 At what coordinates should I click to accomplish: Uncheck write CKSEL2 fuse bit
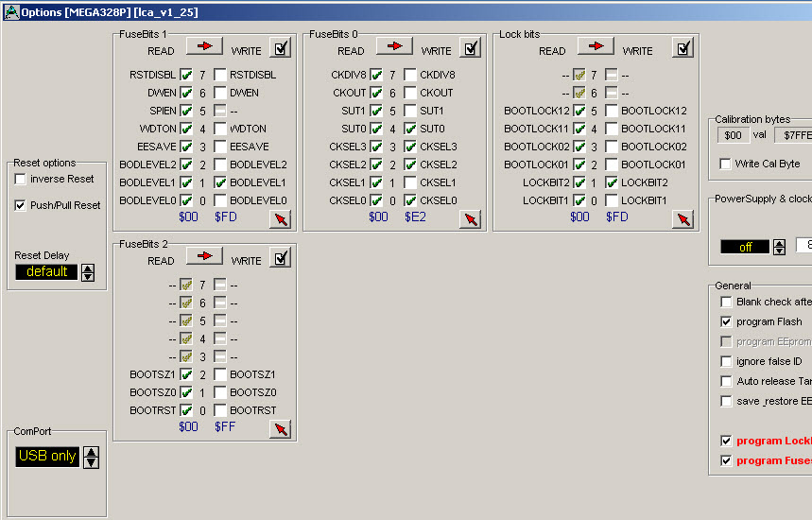coord(410,165)
